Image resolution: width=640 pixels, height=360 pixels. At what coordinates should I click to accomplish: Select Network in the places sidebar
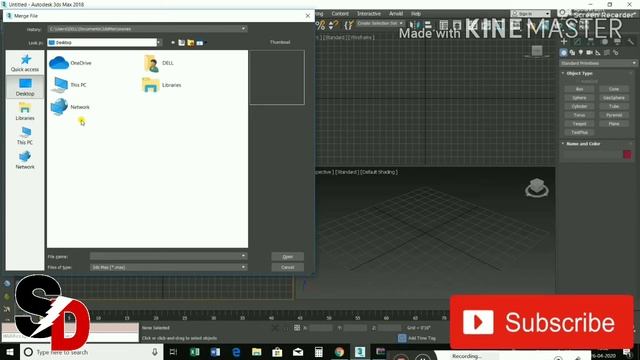[x=25, y=160]
